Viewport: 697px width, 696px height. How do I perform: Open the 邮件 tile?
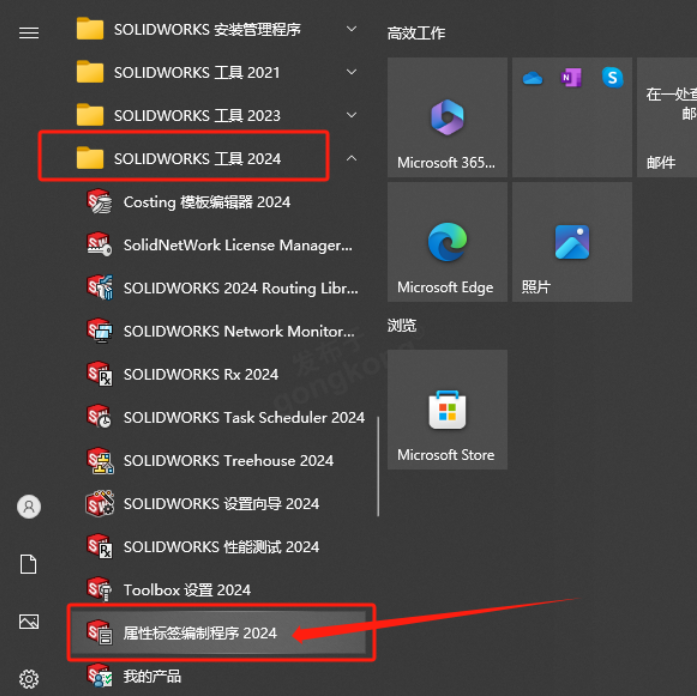pos(667,117)
